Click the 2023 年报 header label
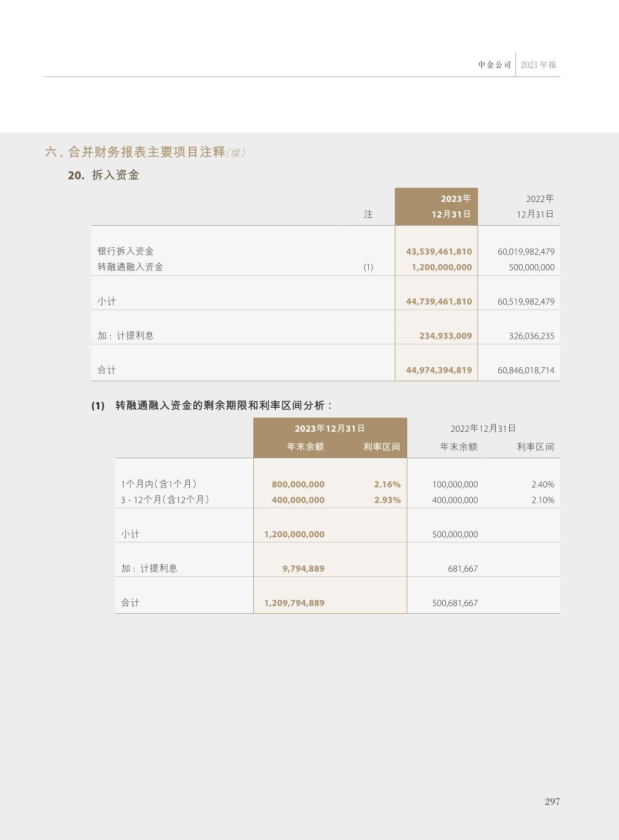Viewport: 619px width, 840px height. pyautogui.click(x=538, y=65)
